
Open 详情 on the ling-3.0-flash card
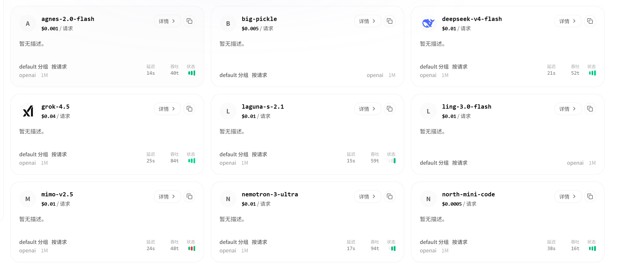point(568,109)
